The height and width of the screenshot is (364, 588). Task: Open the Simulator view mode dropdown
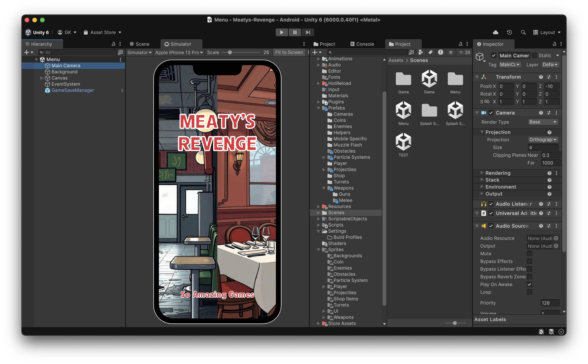pyautogui.click(x=139, y=52)
